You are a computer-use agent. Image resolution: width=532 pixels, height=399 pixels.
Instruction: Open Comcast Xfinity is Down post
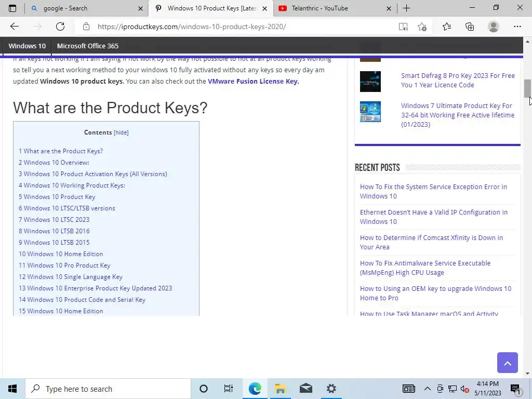(431, 242)
